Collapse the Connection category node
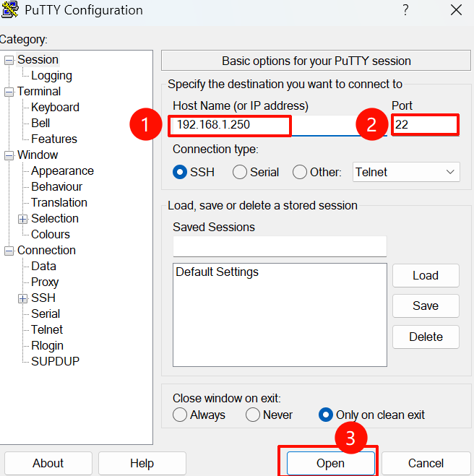This screenshot has height=476, width=474. coord(9,251)
